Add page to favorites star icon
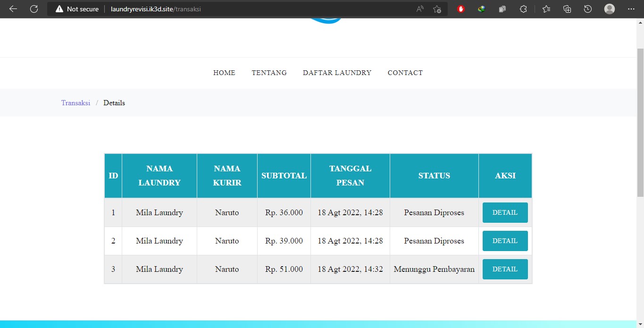Screen dimensions: 644x328 (437, 9)
